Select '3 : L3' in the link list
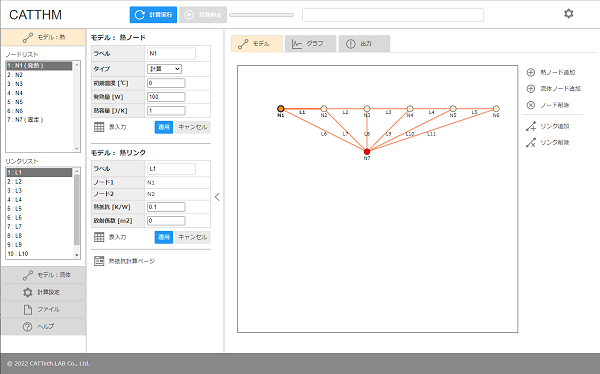600x374 pixels. tap(39, 191)
